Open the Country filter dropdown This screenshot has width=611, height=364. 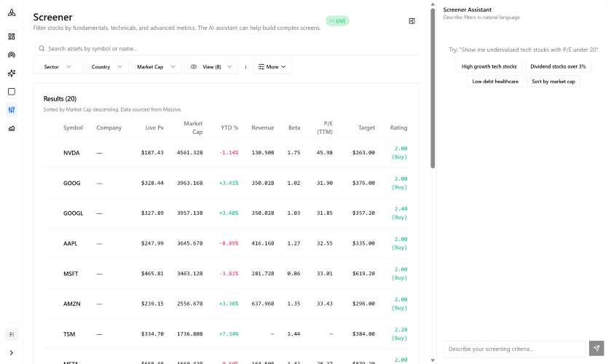click(107, 66)
